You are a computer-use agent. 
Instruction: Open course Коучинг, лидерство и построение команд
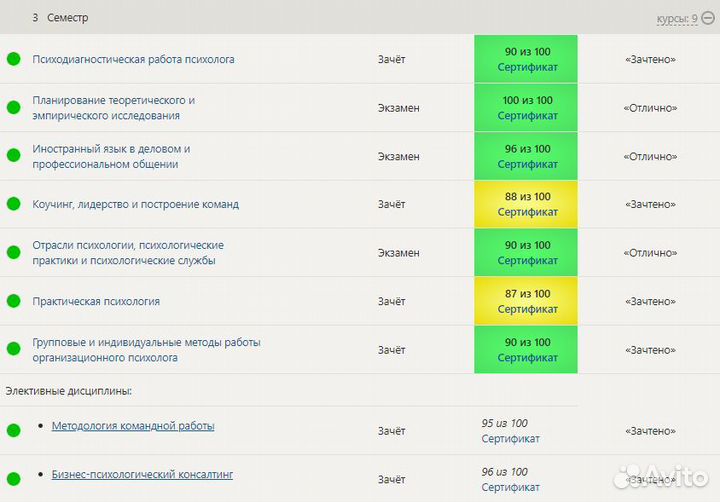point(135,204)
